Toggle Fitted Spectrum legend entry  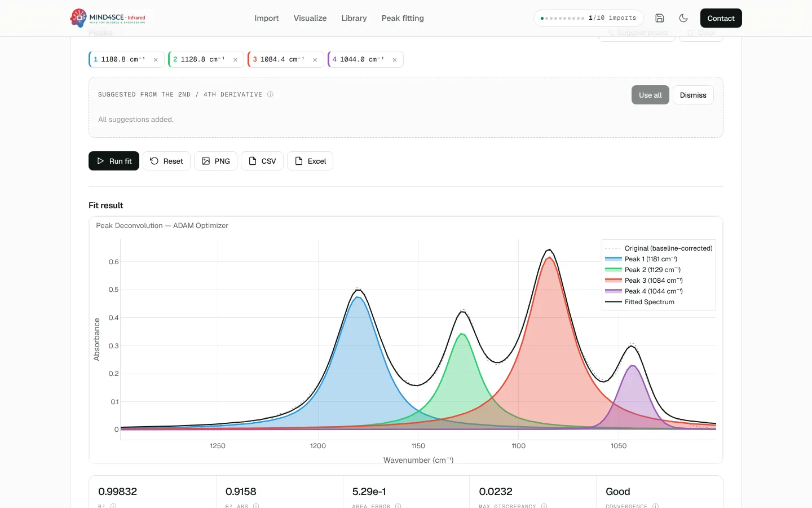639,302
